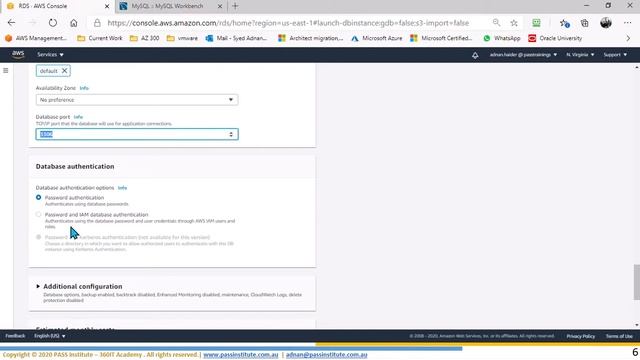Screen dimensions: 640x360
Task: Click the padlock site info icon
Action: 97,23
